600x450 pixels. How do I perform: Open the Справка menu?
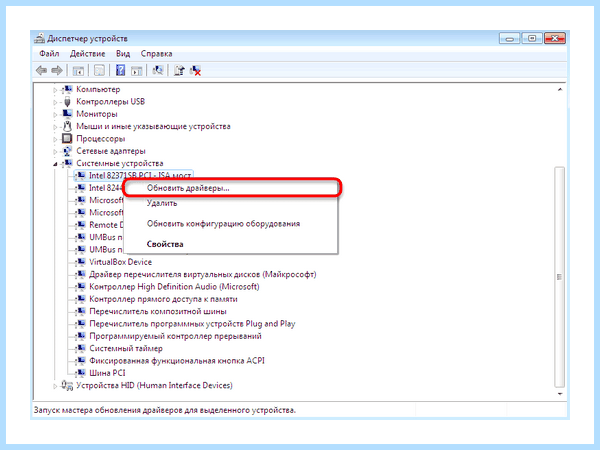156,54
